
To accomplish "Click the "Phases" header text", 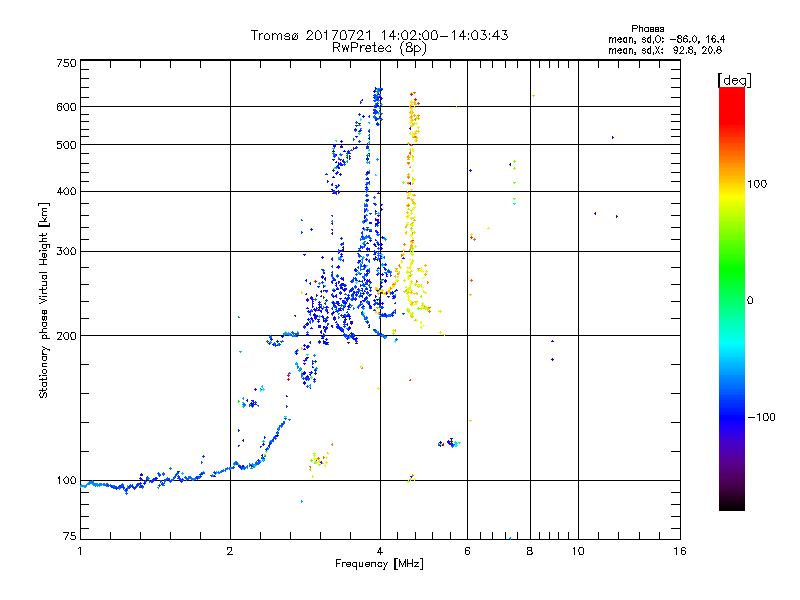I will pos(647,29).
